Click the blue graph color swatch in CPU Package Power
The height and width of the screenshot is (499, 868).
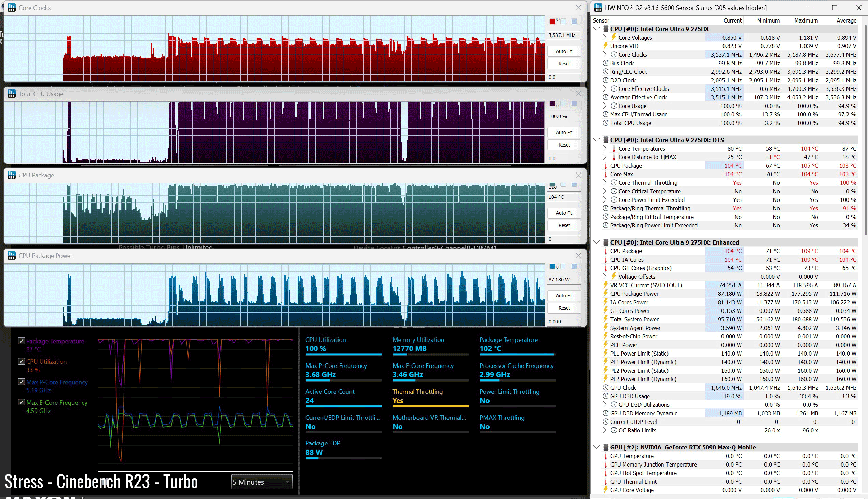[552, 266]
